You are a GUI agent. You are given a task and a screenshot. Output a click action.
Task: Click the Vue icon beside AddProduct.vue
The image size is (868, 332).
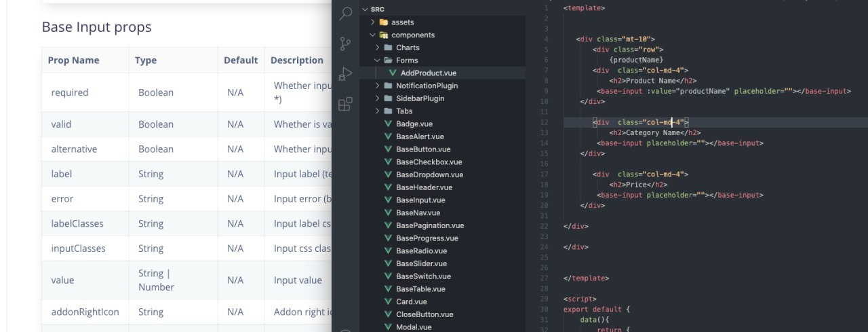pos(393,73)
